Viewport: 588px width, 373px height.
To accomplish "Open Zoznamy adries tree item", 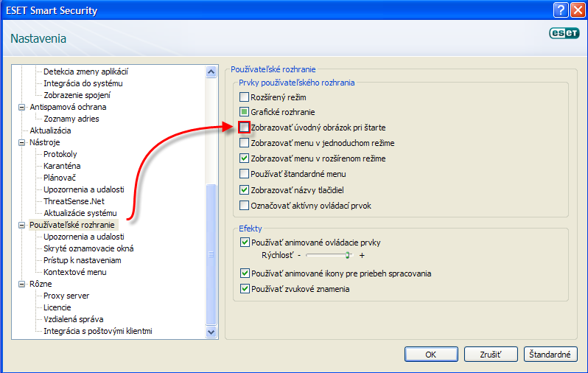I will [x=71, y=119].
